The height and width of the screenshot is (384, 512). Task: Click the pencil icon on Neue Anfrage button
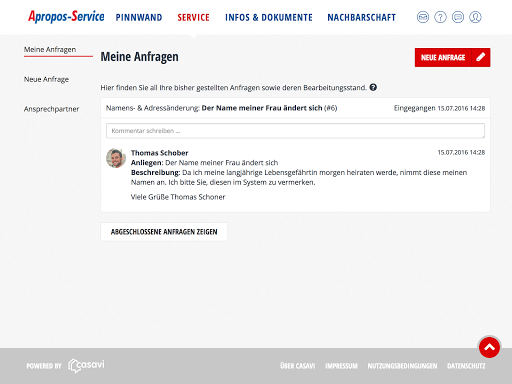click(481, 57)
